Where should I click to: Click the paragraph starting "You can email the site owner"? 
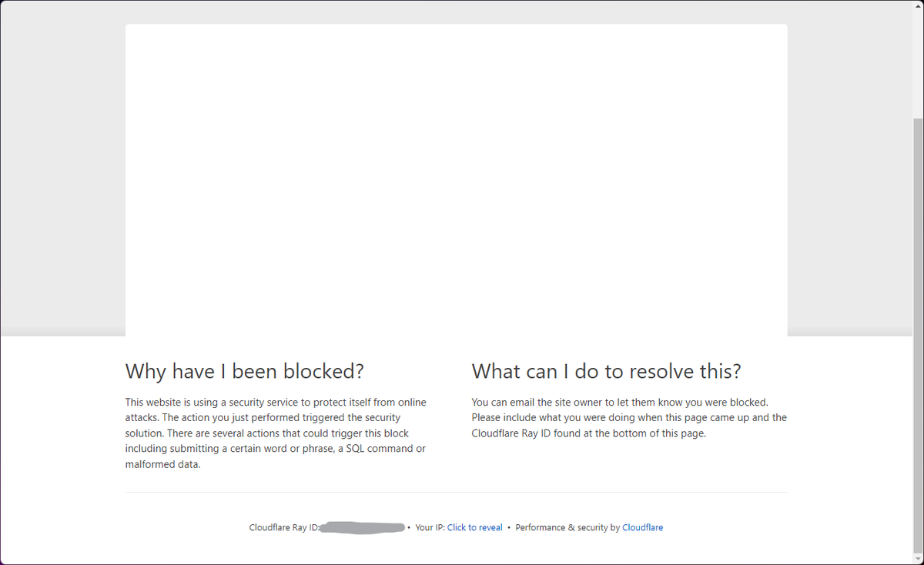pyautogui.click(x=629, y=418)
